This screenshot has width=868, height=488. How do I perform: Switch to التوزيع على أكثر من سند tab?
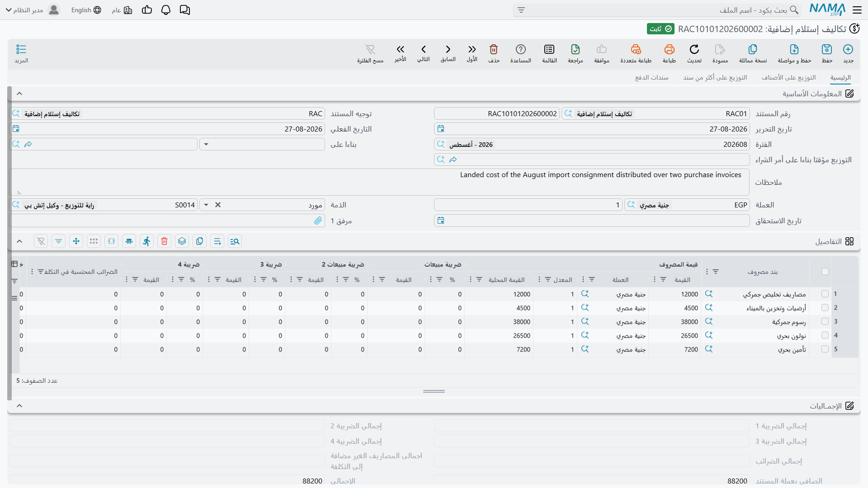pos(715,78)
